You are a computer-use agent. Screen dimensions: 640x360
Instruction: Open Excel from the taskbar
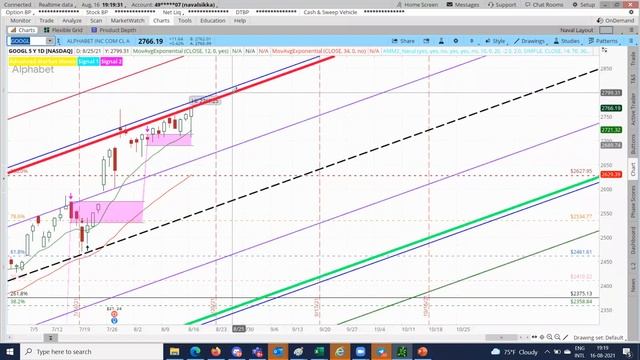coord(319,351)
